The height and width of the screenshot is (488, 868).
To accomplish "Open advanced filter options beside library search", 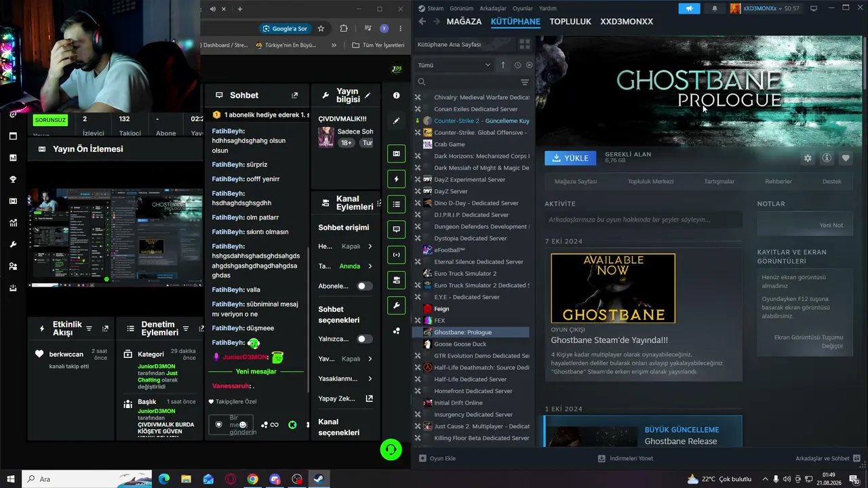I will coord(524,82).
